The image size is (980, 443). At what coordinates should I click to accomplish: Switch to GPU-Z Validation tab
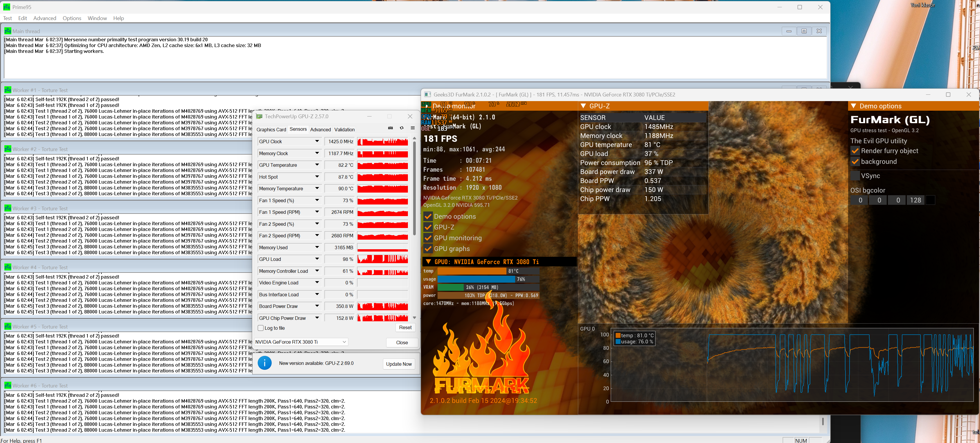click(x=344, y=130)
